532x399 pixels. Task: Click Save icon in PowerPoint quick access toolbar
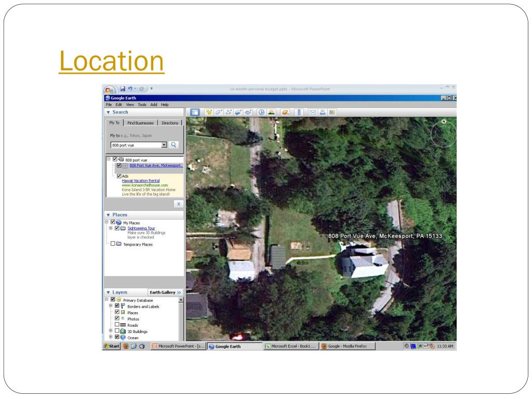coord(123,89)
